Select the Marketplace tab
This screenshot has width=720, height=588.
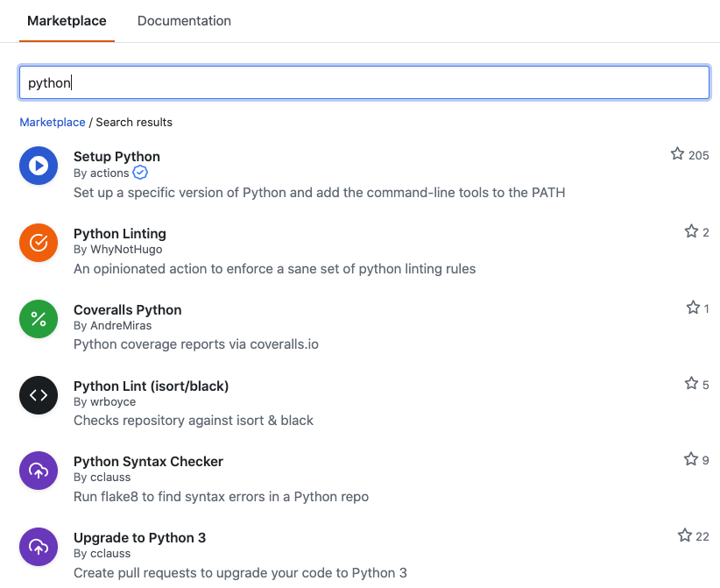click(67, 21)
